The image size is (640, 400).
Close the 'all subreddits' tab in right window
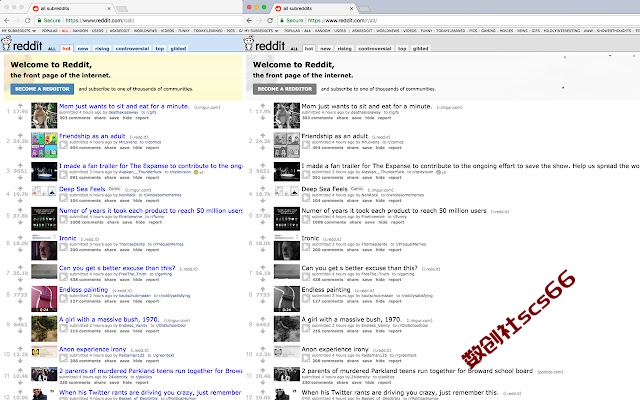(351, 8)
